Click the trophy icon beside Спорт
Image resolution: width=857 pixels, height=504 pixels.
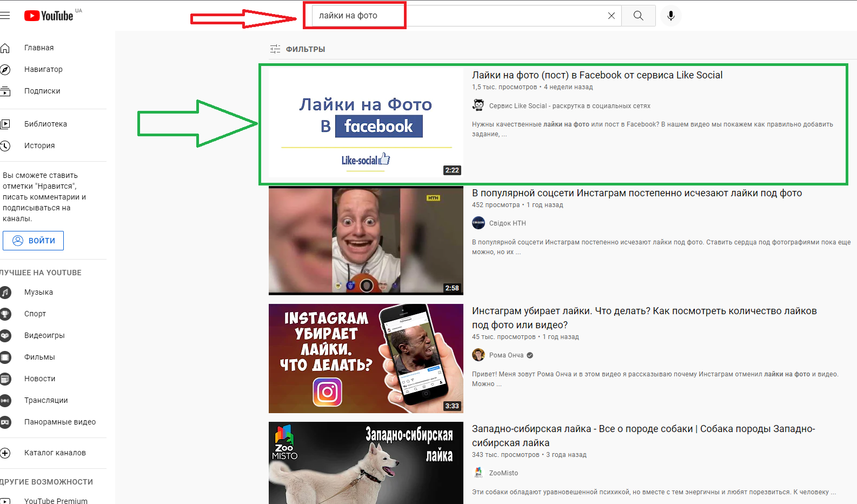[x=5, y=314]
